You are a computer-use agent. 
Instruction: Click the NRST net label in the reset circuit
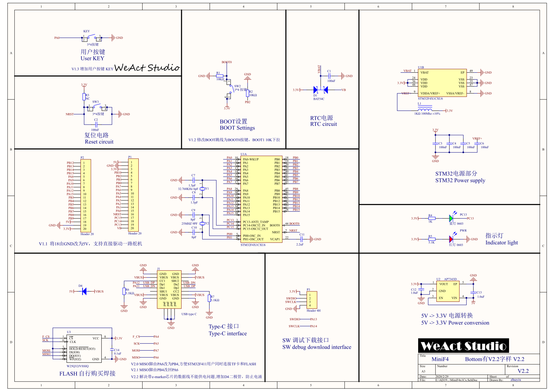pyautogui.click(x=70, y=114)
